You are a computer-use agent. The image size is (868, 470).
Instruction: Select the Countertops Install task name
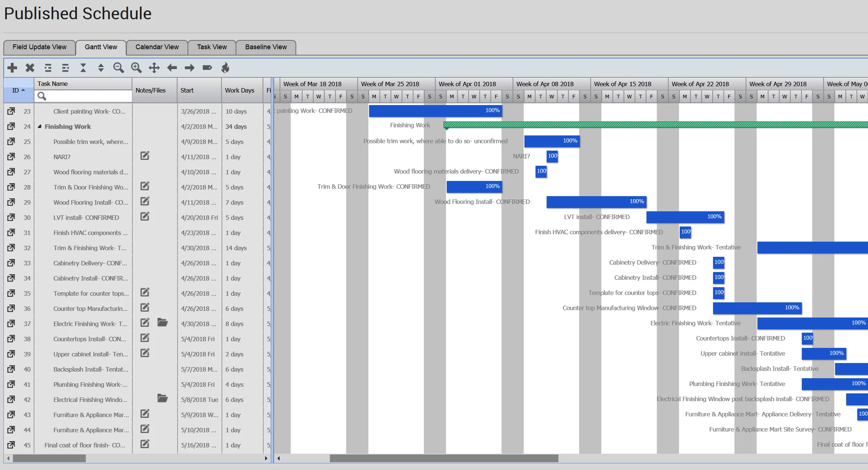[x=89, y=339]
